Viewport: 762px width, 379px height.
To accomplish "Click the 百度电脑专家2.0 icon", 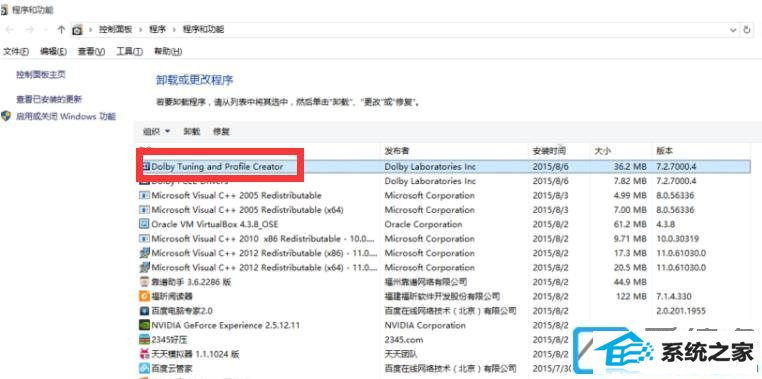I will (x=144, y=310).
